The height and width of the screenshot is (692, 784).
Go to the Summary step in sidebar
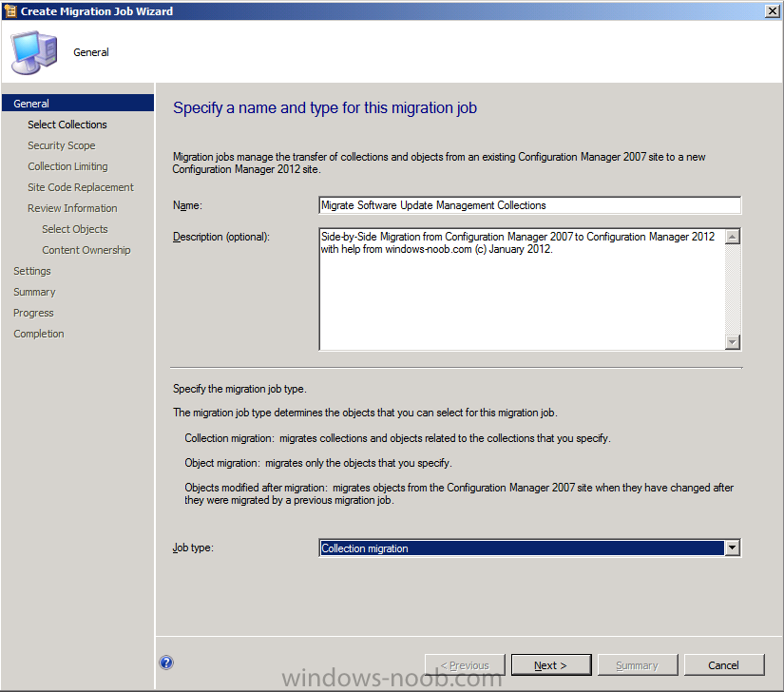coord(34,292)
